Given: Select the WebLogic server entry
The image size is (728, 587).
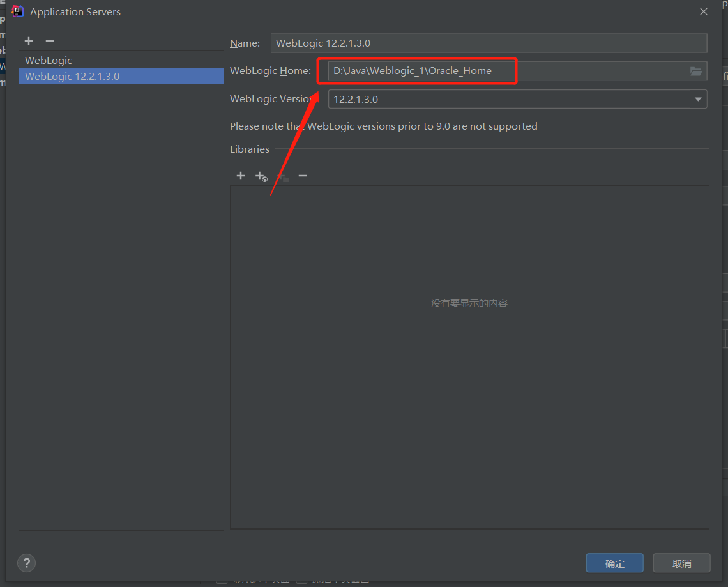Looking at the screenshot, I should coord(121,61).
